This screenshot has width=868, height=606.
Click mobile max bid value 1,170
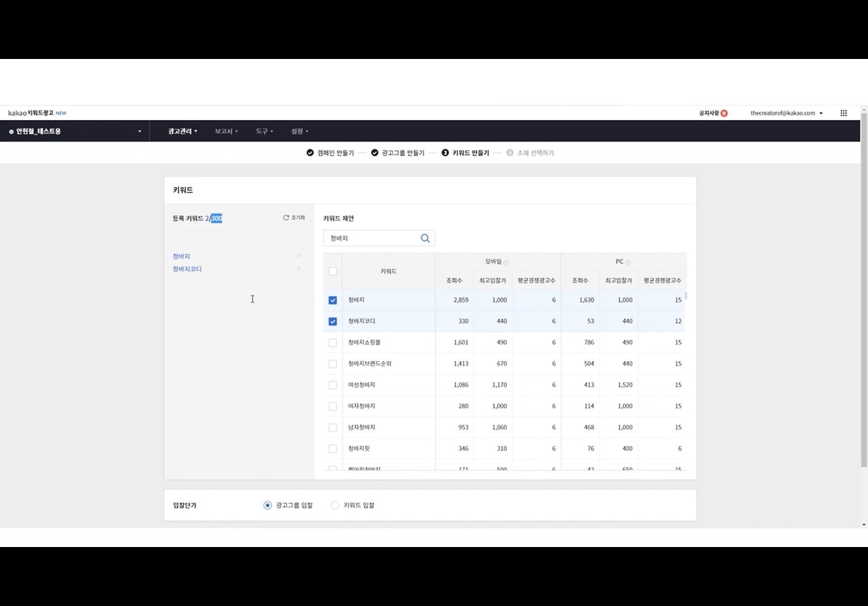point(499,385)
